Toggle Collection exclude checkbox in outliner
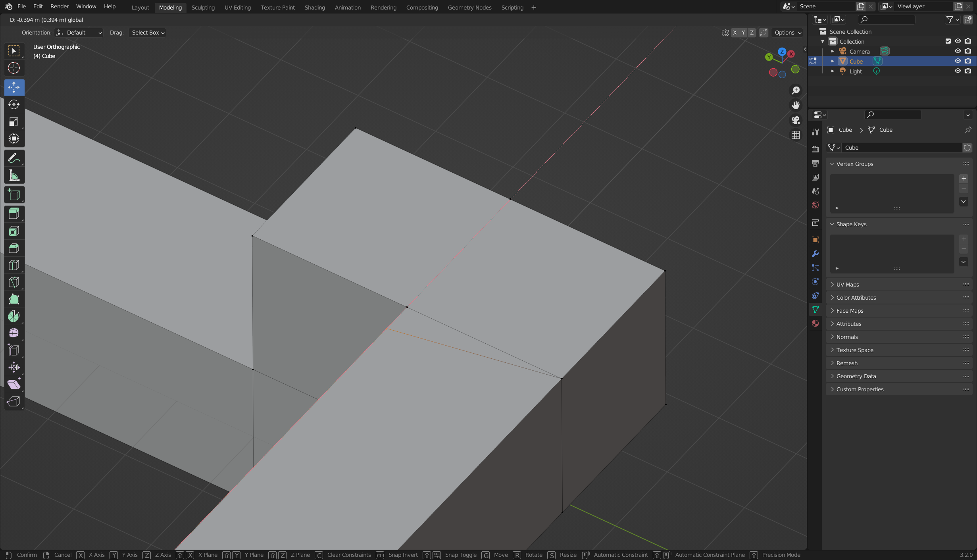977x560 pixels. tap(948, 41)
